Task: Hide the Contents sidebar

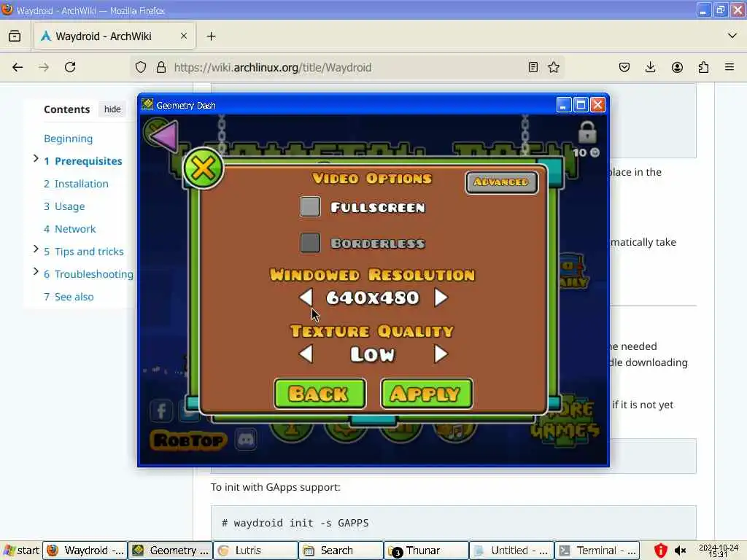Action: [x=112, y=109]
